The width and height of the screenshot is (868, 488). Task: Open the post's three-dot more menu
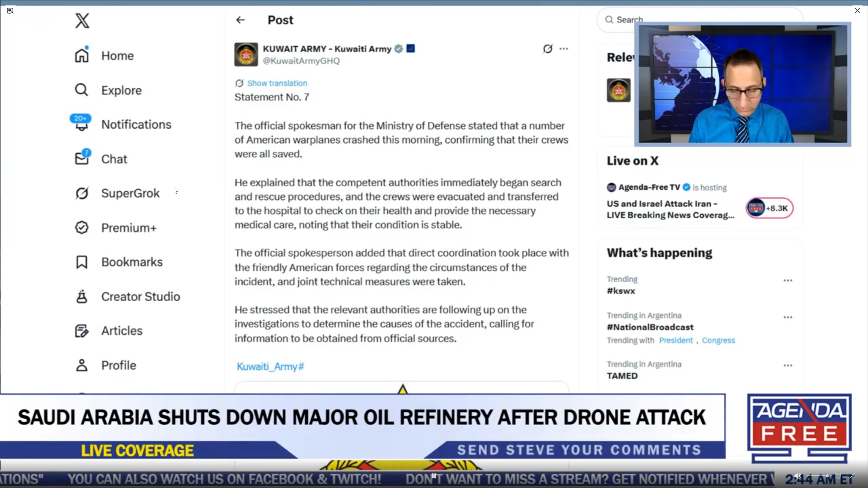point(564,49)
